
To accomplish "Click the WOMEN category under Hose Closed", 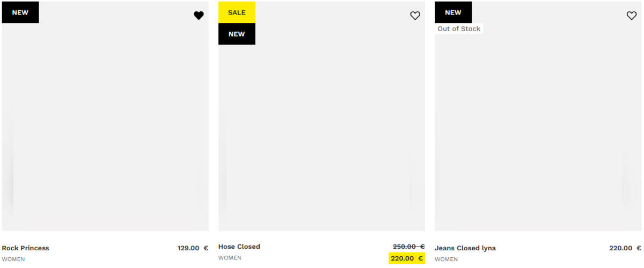I will coord(230,258).
